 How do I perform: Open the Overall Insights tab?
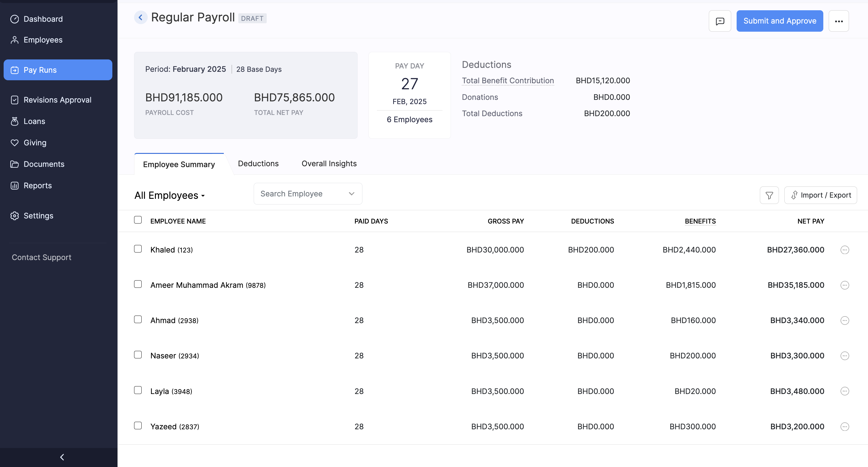point(329,164)
